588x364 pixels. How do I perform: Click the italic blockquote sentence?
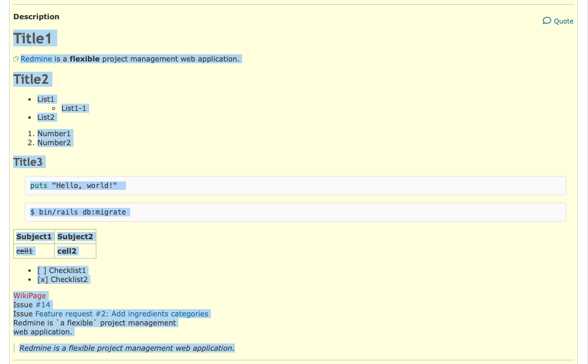127,348
